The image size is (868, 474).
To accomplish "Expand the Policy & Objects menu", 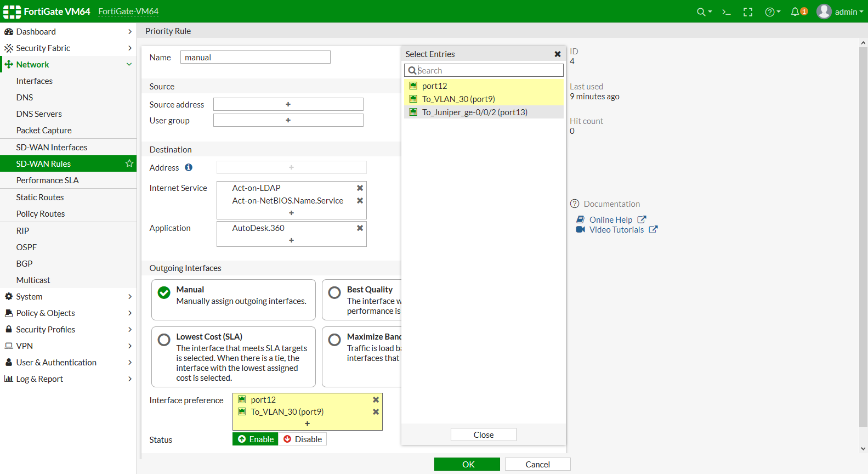I will click(x=68, y=313).
